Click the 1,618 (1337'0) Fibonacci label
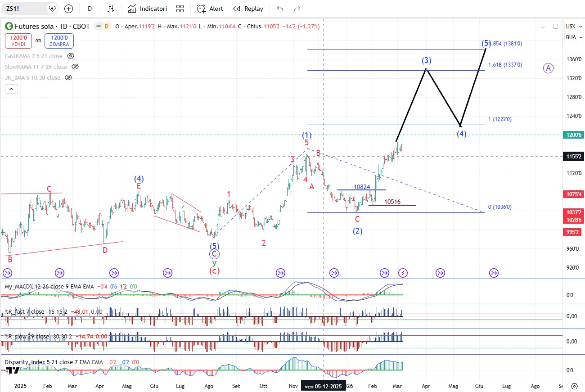Screen dimensions: 585x392 pos(505,65)
